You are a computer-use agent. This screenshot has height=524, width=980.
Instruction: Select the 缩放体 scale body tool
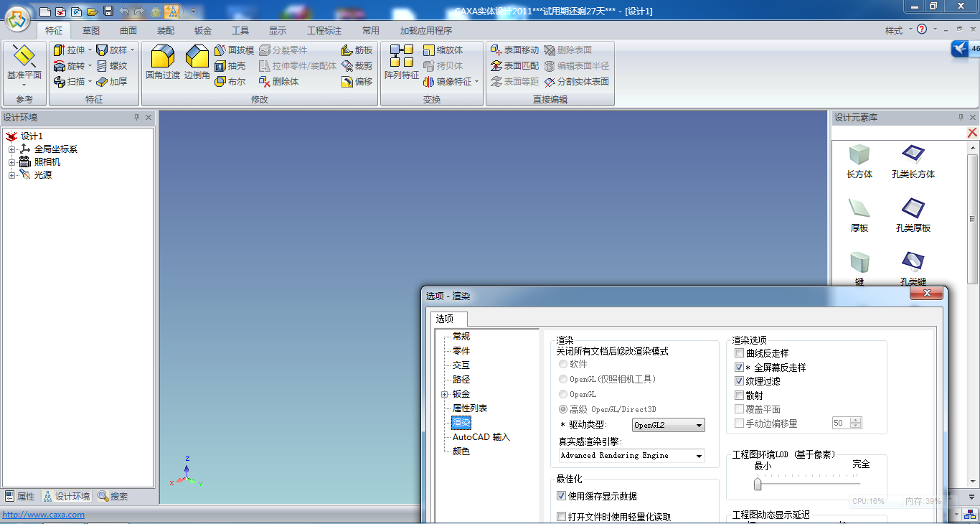443,50
